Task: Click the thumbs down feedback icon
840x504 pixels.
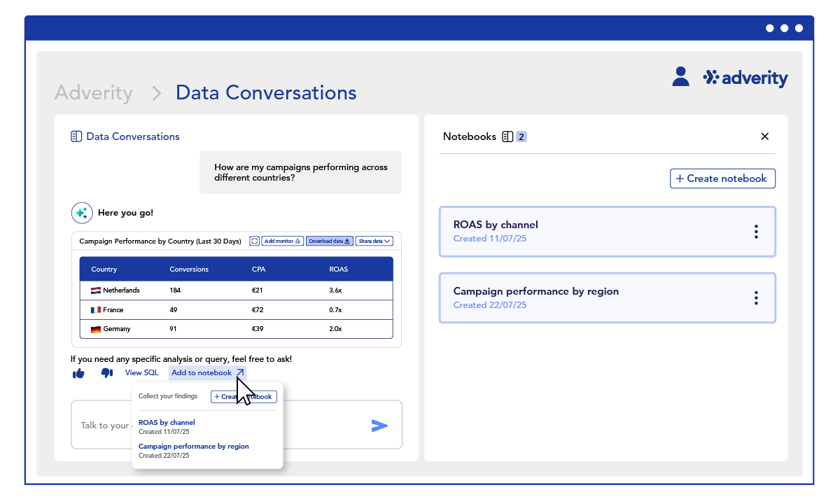Action: [x=106, y=372]
